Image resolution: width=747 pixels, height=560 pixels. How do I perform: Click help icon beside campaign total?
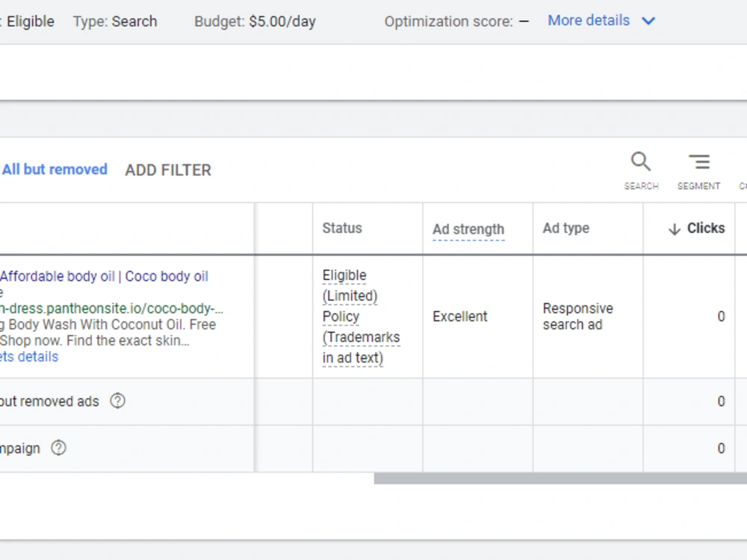point(58,448)
